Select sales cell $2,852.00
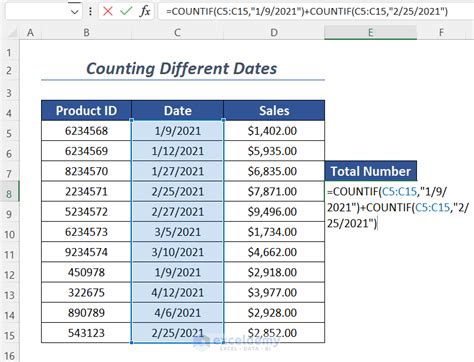Viewport: 474px width, 362px height. (x=274, y=333)
